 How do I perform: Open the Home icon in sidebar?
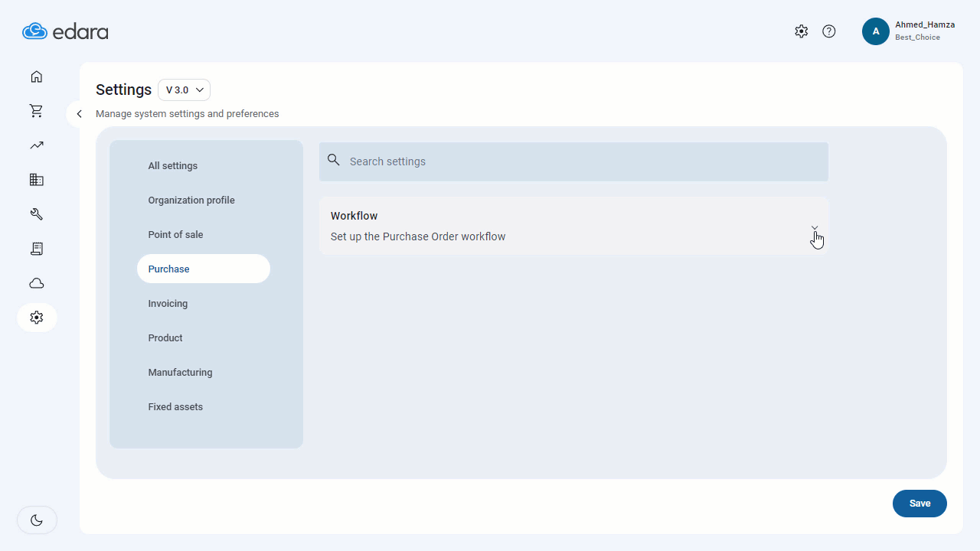pos(37,77)
